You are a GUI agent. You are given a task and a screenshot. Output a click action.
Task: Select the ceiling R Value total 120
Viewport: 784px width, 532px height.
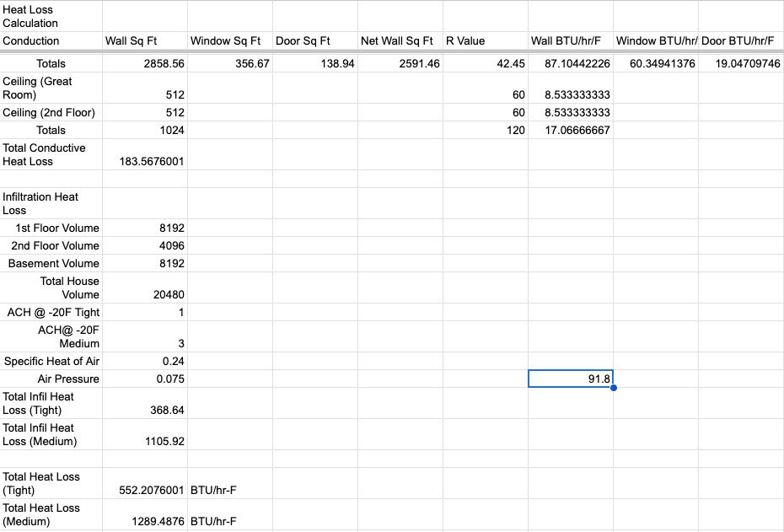tap(485, 130)
